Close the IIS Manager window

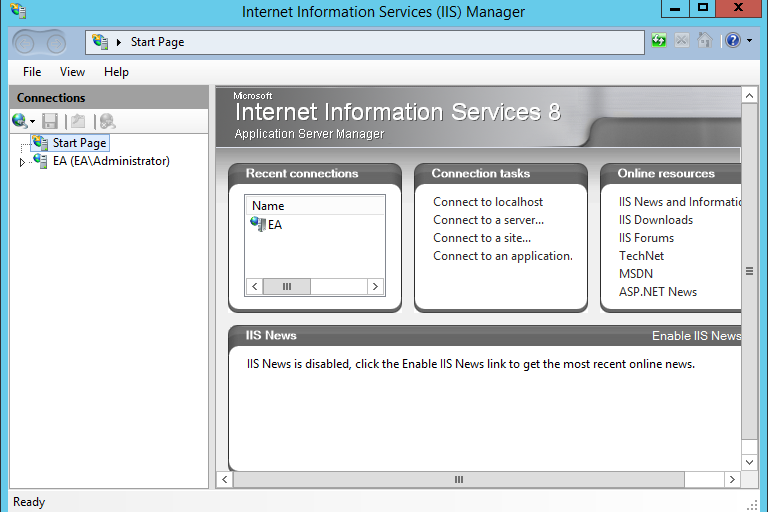739,8
